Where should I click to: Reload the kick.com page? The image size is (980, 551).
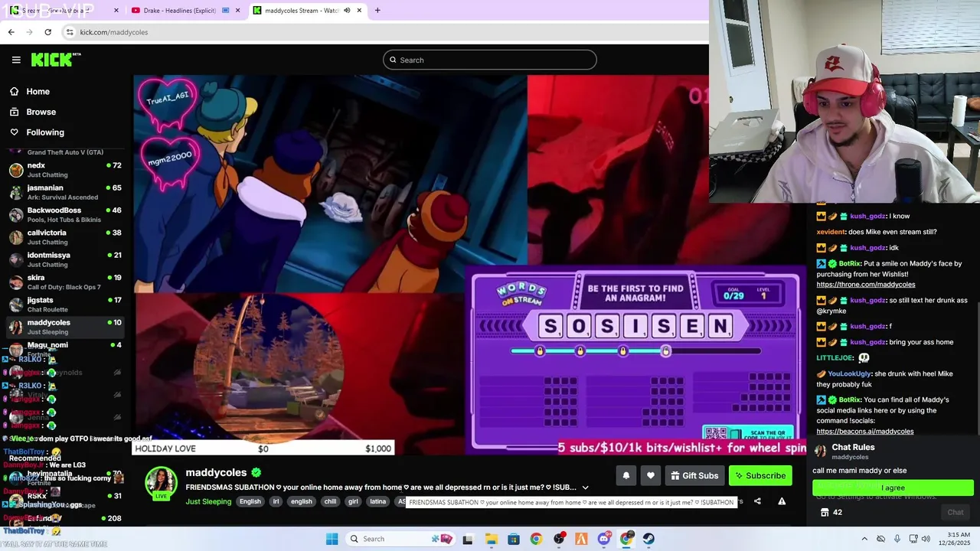coord(47,32)
